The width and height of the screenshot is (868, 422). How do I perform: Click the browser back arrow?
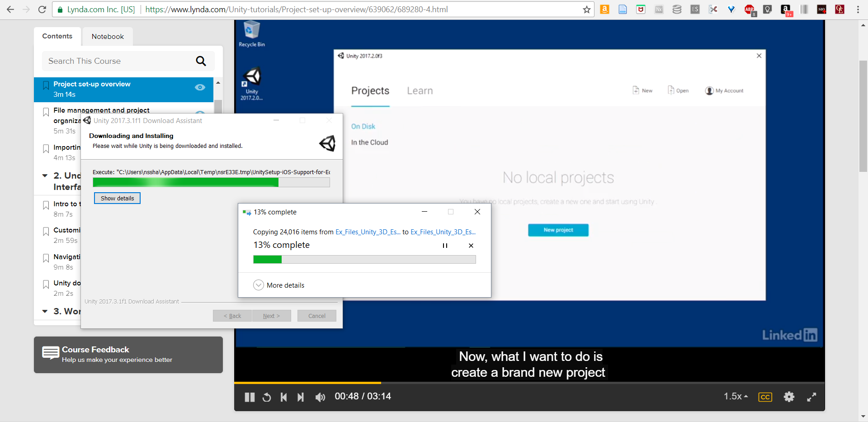[x=10, y=9]
